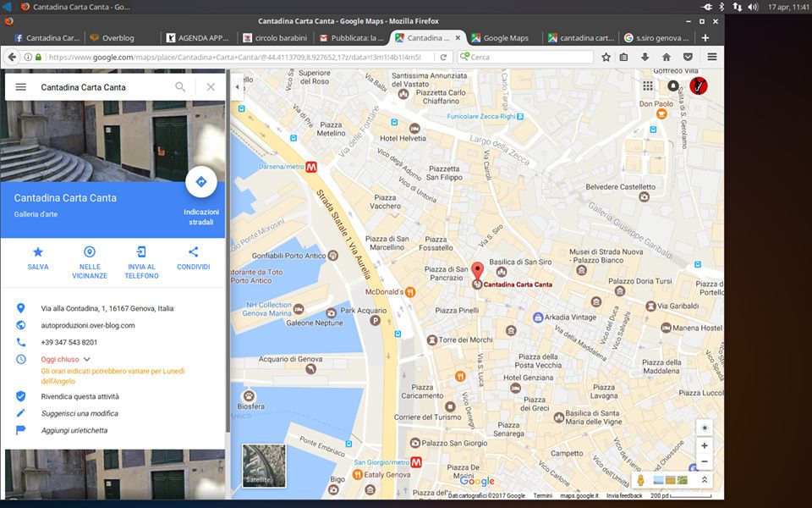Click the Park Acquario parking marker

coord(375,320)
